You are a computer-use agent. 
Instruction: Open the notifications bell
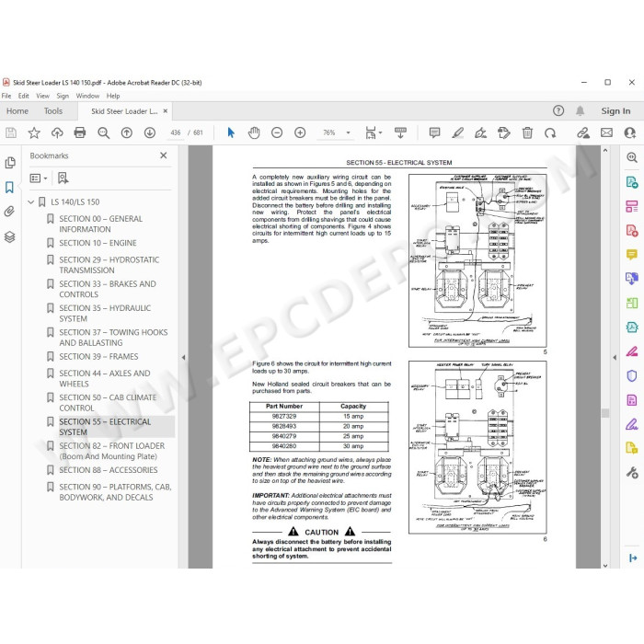point(580,110)
